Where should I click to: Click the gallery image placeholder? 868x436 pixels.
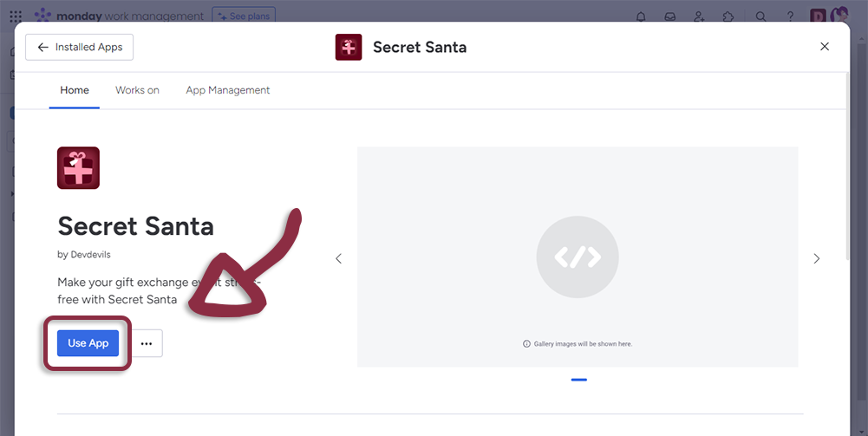(578, 257)
